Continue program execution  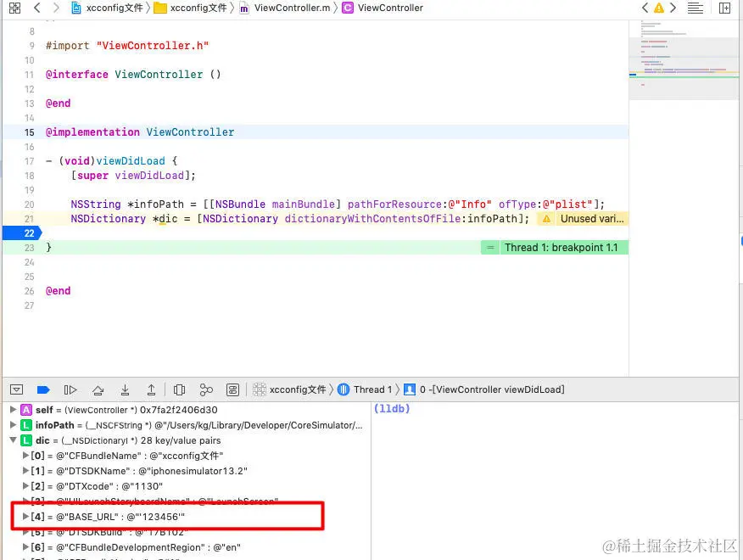[70, 389]
